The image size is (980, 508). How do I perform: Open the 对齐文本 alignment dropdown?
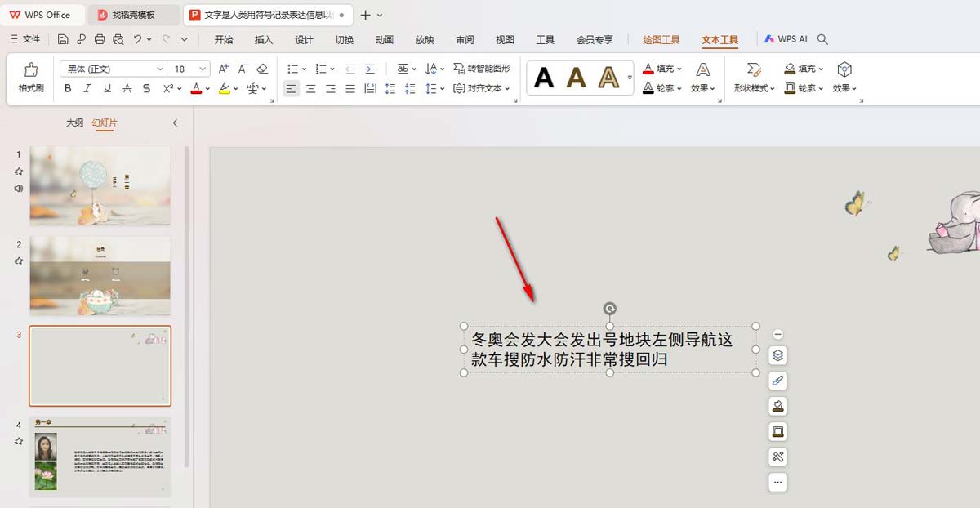tap(490, 88)
